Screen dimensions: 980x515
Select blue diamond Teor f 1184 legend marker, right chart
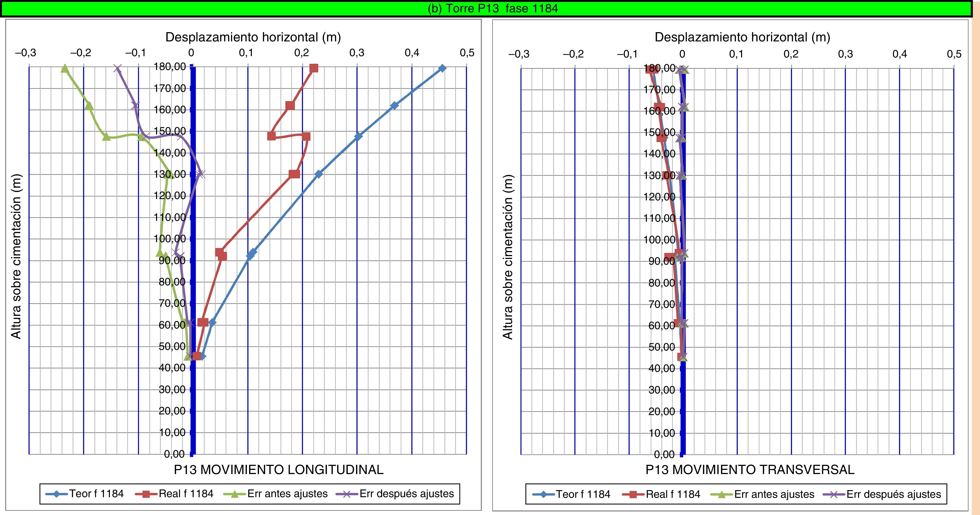pos(543,495)
